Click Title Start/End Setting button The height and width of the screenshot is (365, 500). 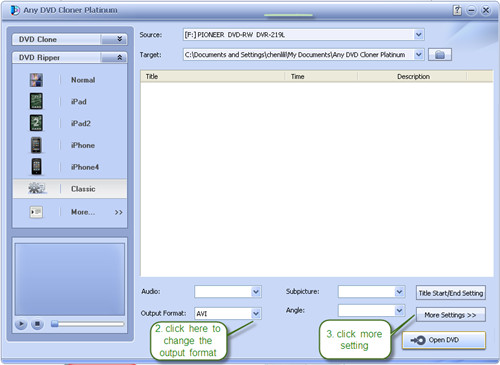(451, 293)
